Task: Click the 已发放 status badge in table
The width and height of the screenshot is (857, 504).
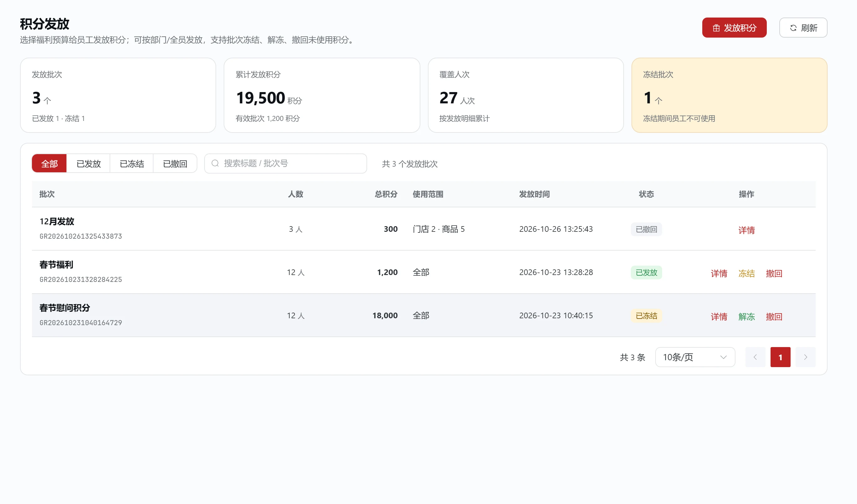Action: (x=646, y=273)
